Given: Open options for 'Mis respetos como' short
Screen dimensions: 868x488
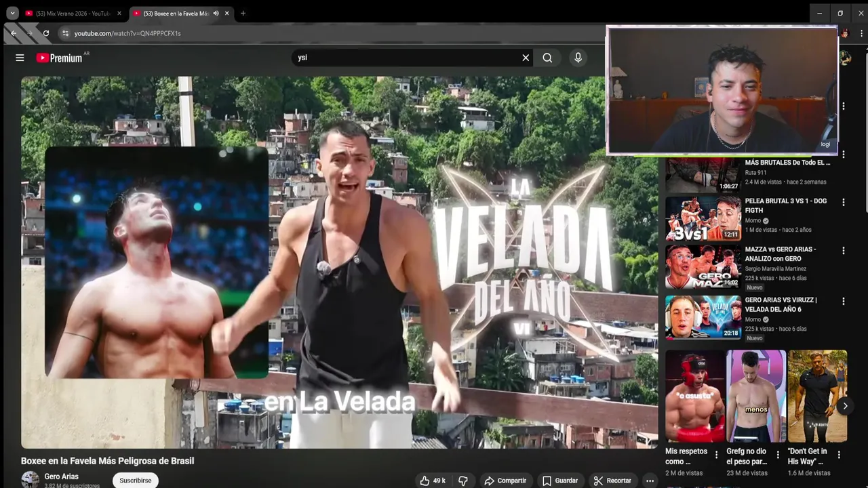Looking at the screenshot, I should pos(716,455).
